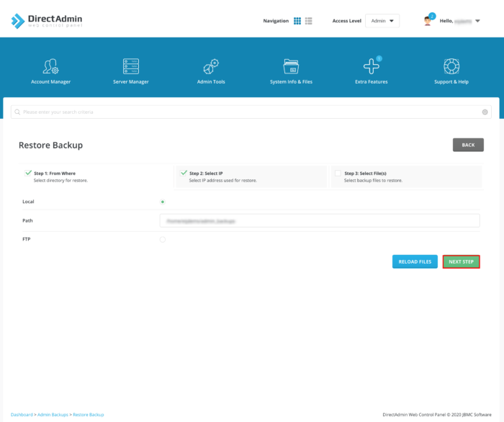Viewport: 504px width, 422px height.
Task: Toggle Step 3 Select File(s) checkbox
Action: (x=338, y=174)
